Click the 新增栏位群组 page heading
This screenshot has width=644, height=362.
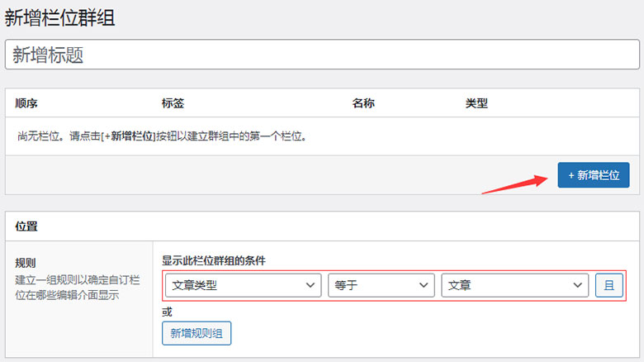[59, 18]
